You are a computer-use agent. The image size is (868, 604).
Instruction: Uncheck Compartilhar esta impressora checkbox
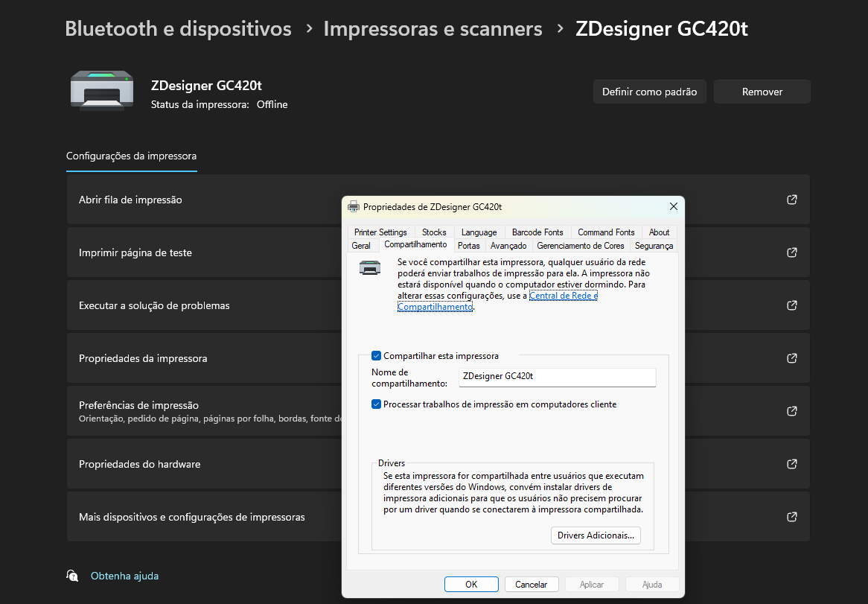(377, 356)
